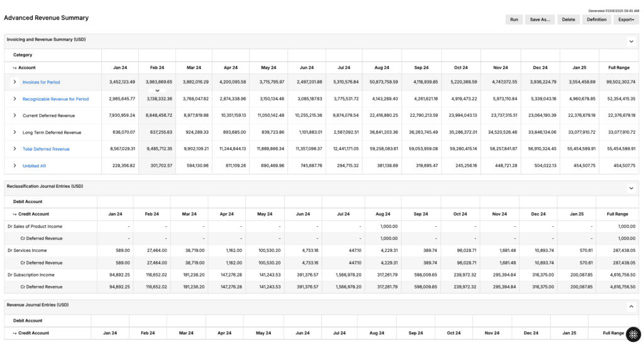Click the Advanced Revenue Summary title
The width and height of the screenshot is (644, 345).
(x=46, y=18)
